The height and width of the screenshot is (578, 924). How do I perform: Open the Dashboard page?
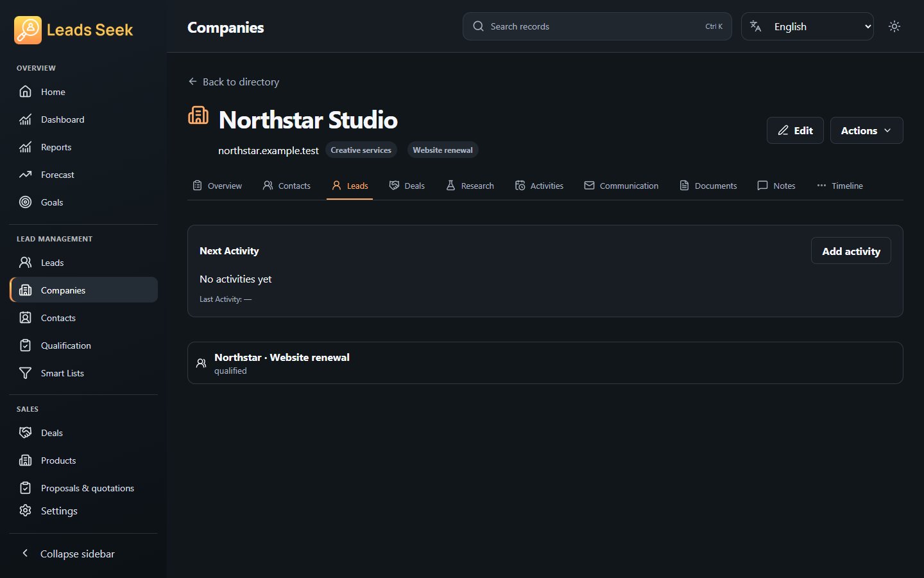[x=83, y=119]
